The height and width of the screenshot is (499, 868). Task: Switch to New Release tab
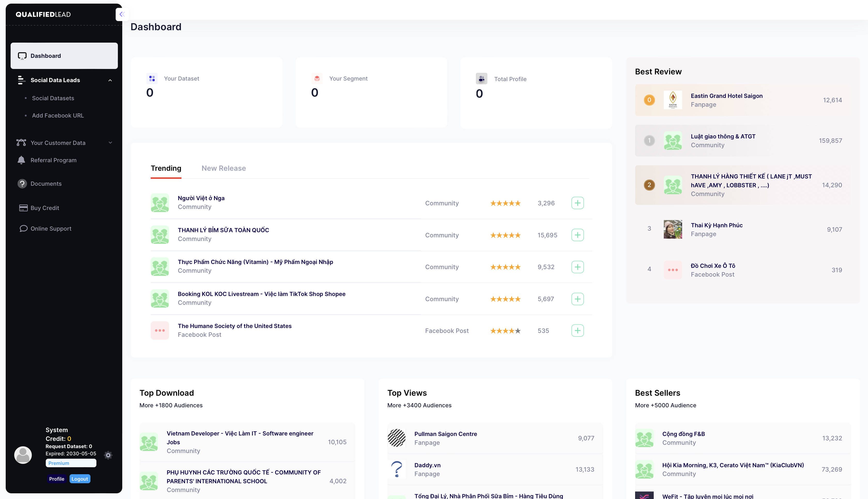click(224, 168)
